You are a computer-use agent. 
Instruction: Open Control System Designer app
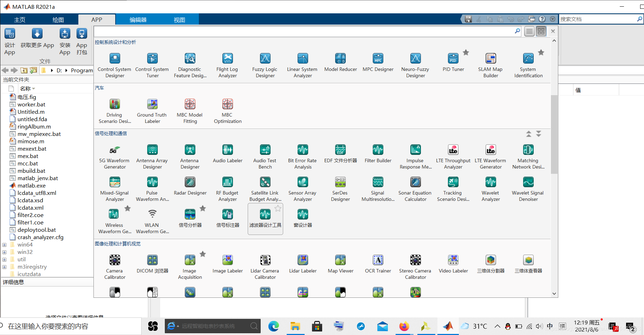tap(115, 65)
